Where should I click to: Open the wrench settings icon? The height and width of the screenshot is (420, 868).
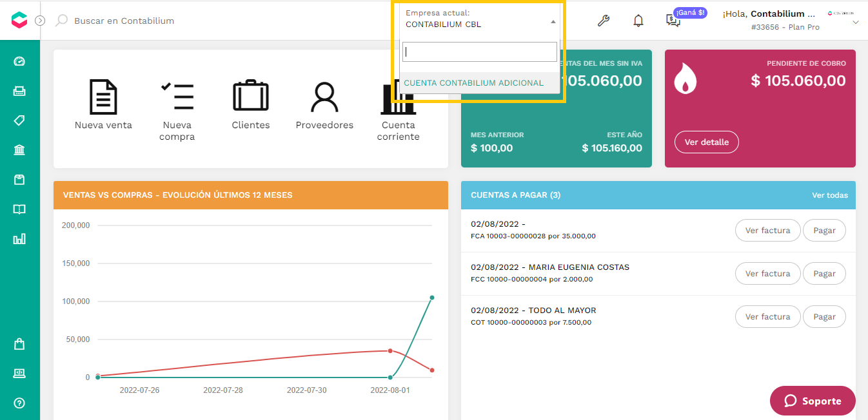pos(604,21)
